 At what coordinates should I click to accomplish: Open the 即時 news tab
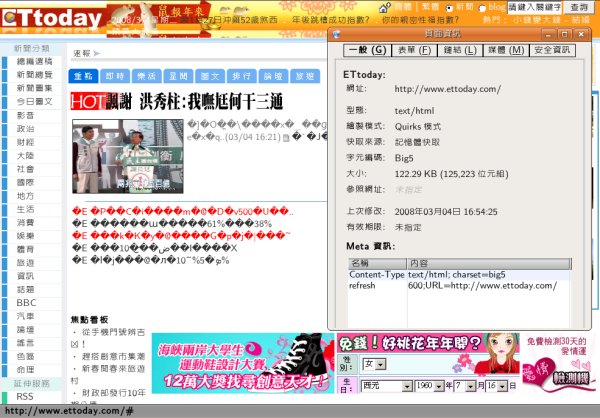[115, 76]
